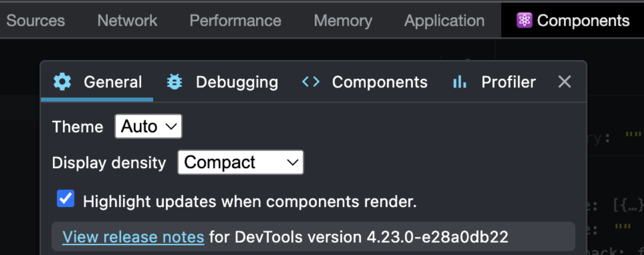Open the Theme dropdown set to Auto
644x255 pixels.
[x=148, y=126]
